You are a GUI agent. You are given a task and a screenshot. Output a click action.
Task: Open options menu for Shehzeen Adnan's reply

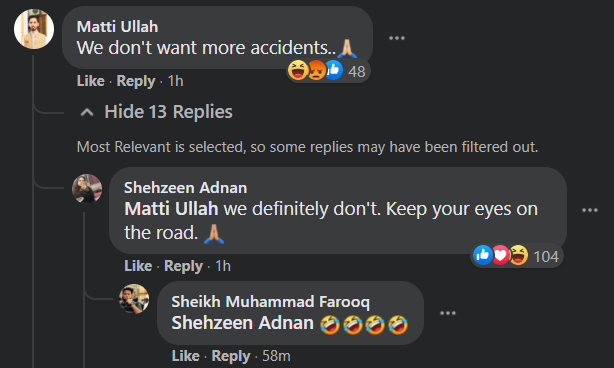590,210
